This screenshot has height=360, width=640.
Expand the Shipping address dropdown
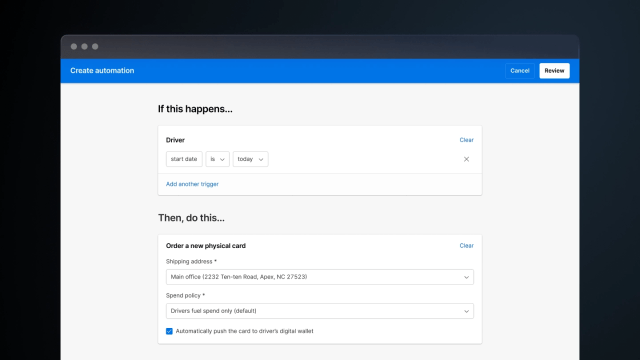[x=320, y=277]
